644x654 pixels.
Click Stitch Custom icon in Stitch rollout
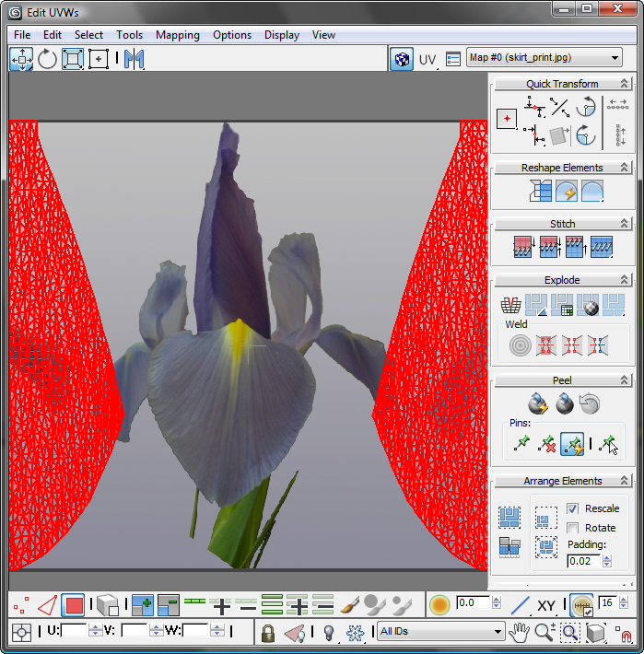click(x=602, y=247)
